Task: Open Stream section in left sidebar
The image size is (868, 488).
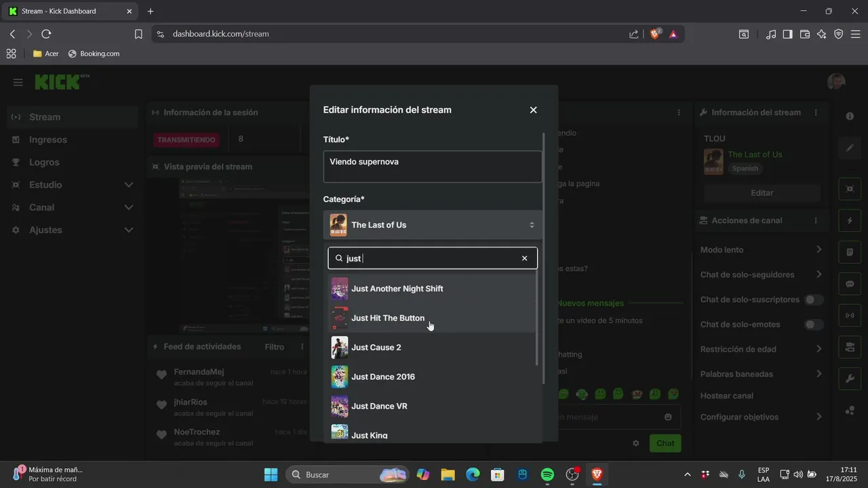Action: pyautogui.click(x=73, y=117)
